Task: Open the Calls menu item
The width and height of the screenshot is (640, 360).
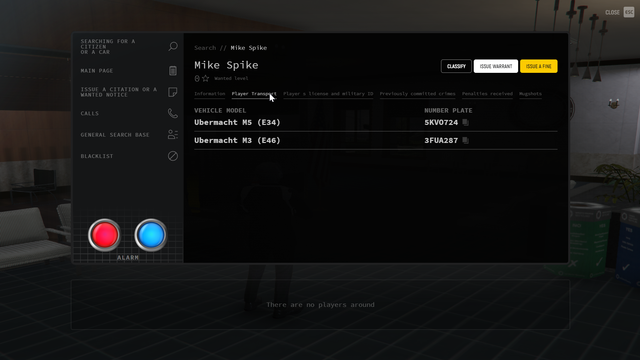Action: pyautogui.click(x=129, y=113)
